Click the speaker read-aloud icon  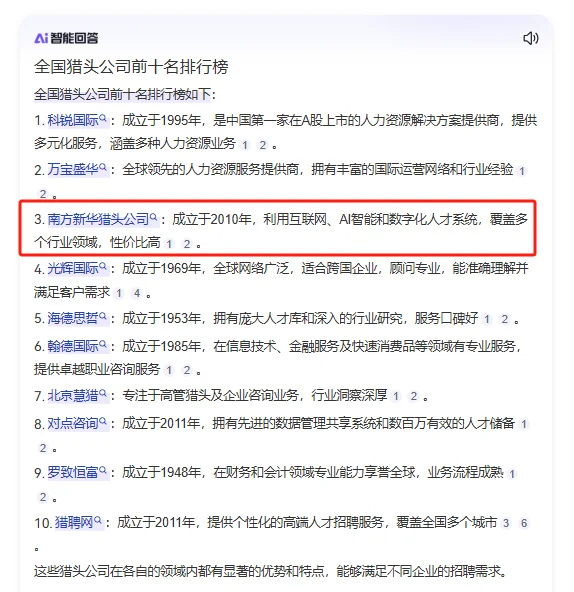click(531, 38)
